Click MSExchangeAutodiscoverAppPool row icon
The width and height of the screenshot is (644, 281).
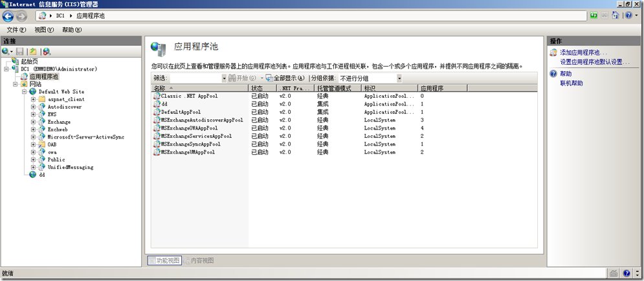[x=156, y=120]
